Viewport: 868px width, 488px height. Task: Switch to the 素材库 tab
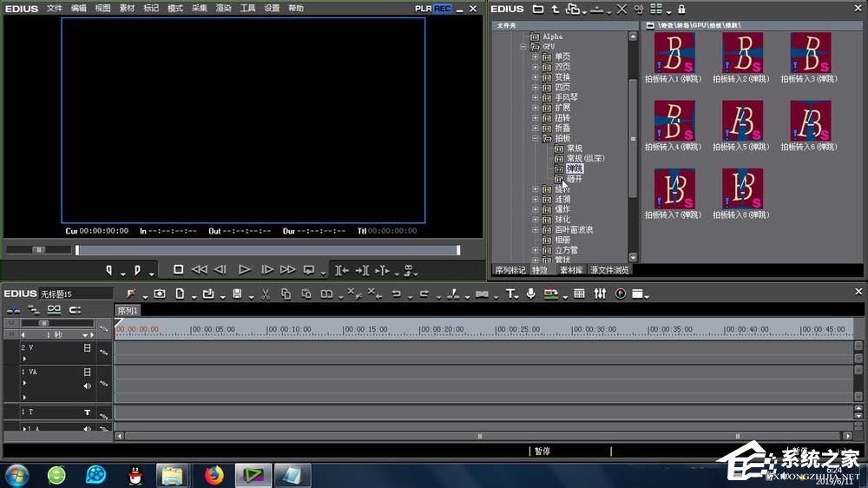tap(570, 270)
